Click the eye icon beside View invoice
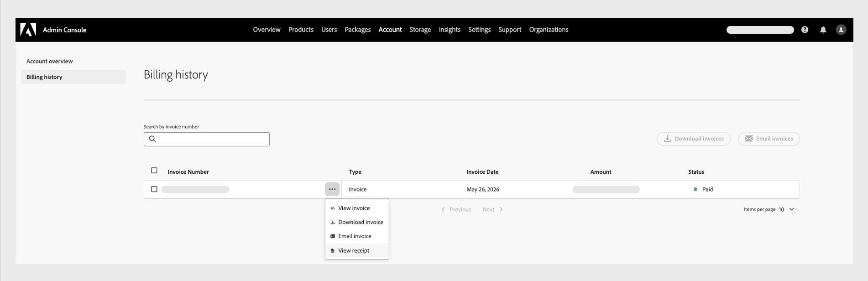 [x=333, y=208]
